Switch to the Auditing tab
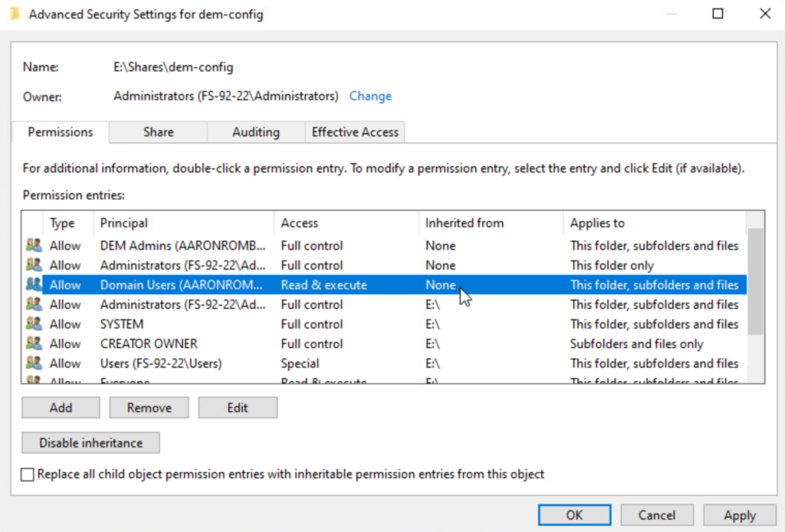The image size is (785, 532). point(255,132)
